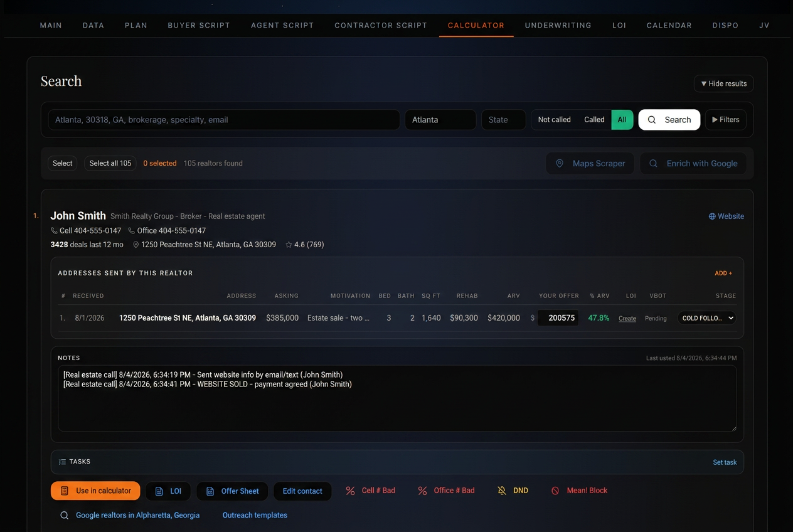Go to BUYER SCRIPT tab

199,26
